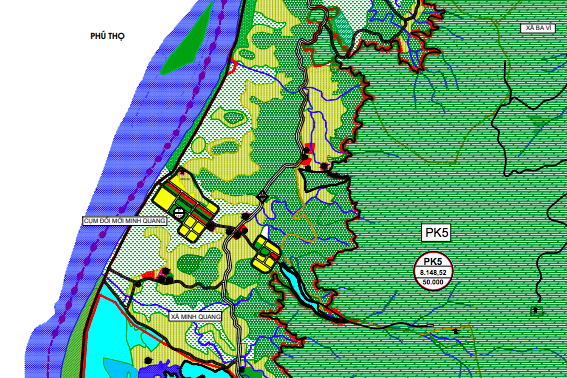The height and width of the screenshot is (378, 567).
Task: Click the small yellow settlement block near reservoir
Action: pos(266,254)
